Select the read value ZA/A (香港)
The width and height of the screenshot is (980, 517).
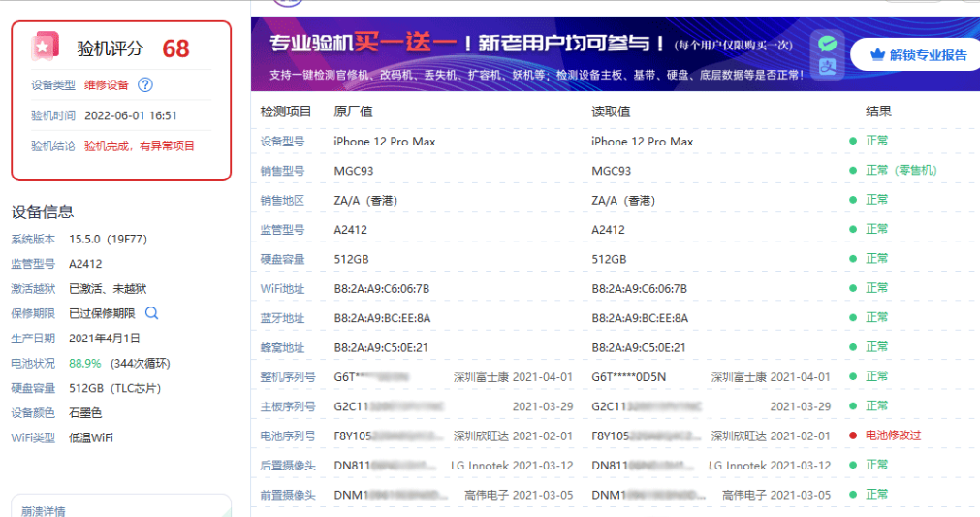[623, 200]
